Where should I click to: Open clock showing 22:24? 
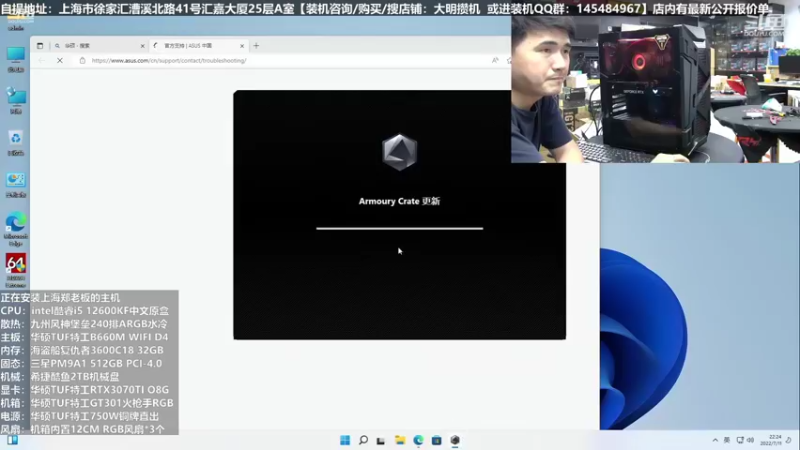coord(771,440)
